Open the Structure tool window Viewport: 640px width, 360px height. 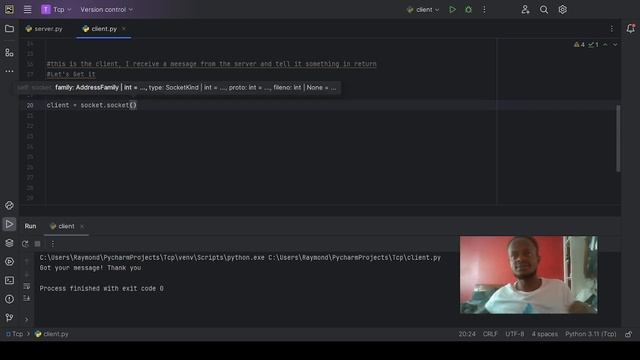9,52
